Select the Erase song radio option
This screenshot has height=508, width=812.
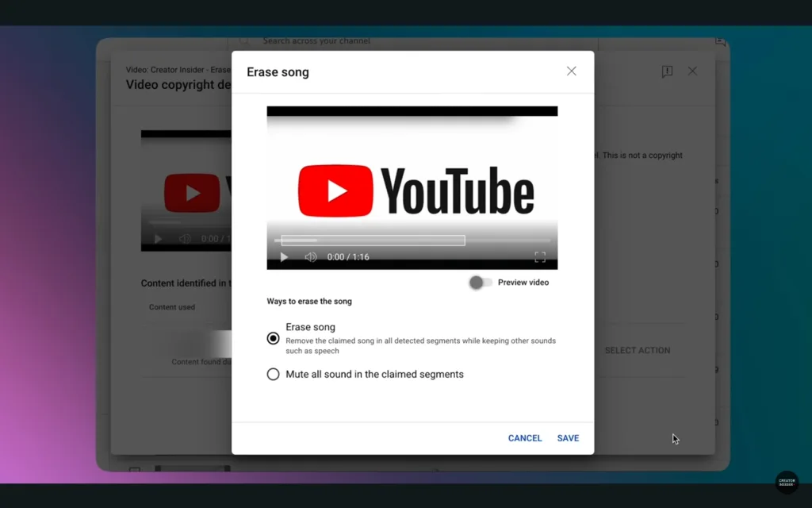(x=273, y=338)
